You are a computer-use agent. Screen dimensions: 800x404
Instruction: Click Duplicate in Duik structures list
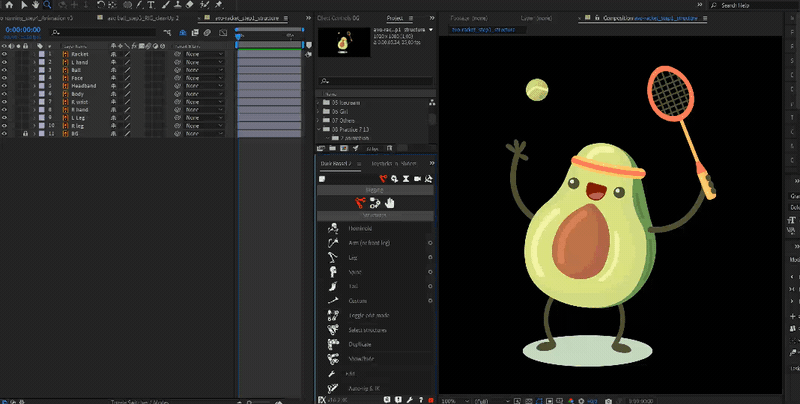[362, 343]
